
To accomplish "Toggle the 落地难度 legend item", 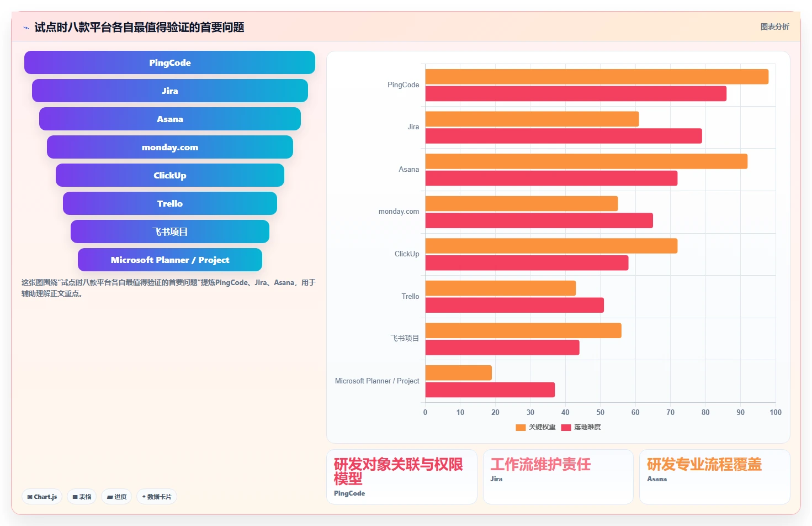I will [581, 427].
